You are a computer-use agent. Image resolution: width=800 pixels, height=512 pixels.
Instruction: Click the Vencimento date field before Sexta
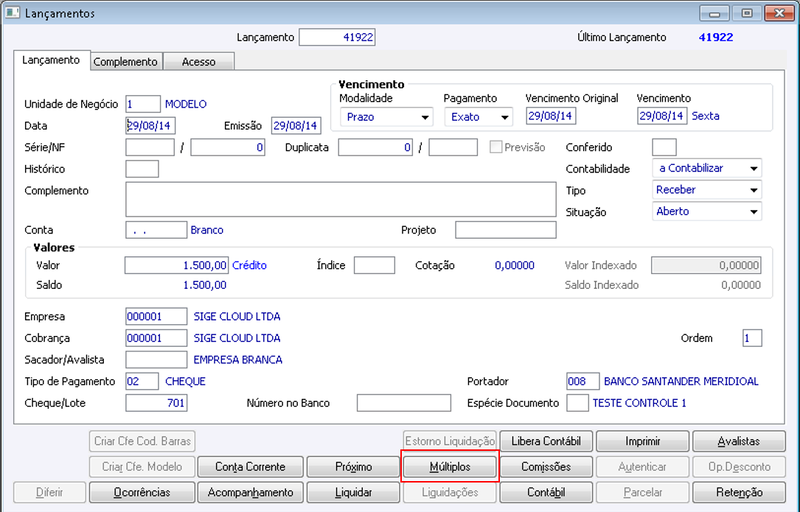point(662,116)
